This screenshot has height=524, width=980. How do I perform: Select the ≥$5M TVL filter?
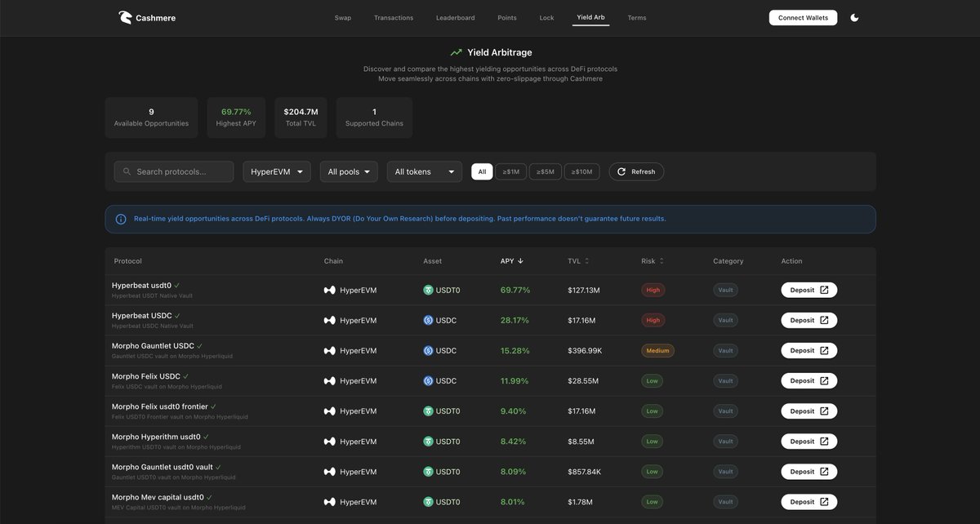[x=546, y=171]
